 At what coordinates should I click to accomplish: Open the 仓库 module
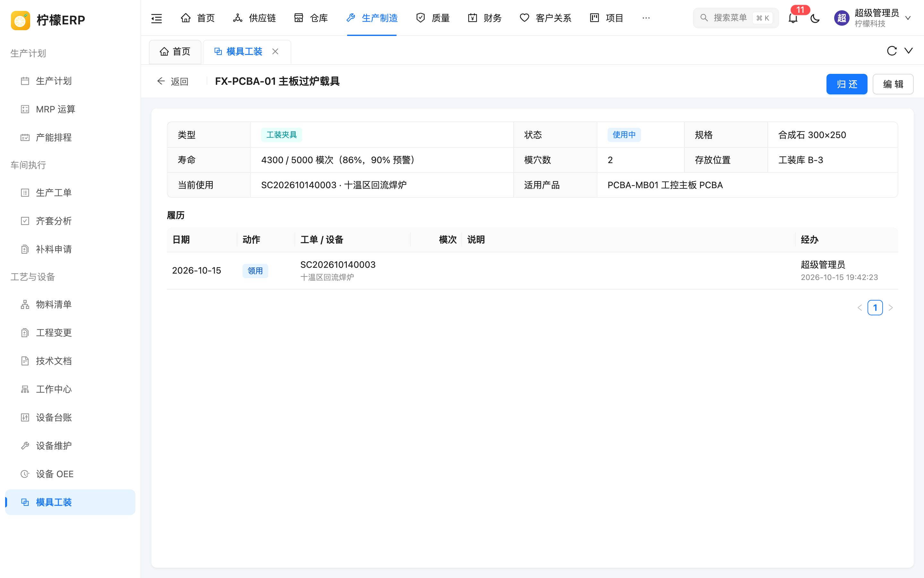point(311,18)
